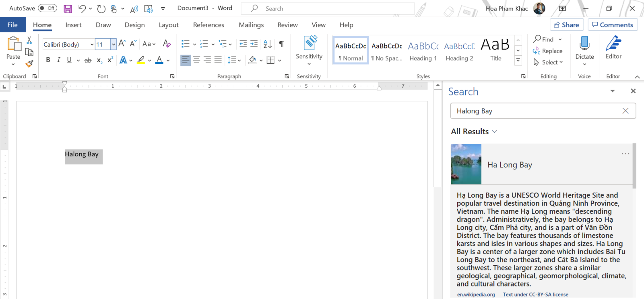Click the Sort A-to-Z icon

267,44
